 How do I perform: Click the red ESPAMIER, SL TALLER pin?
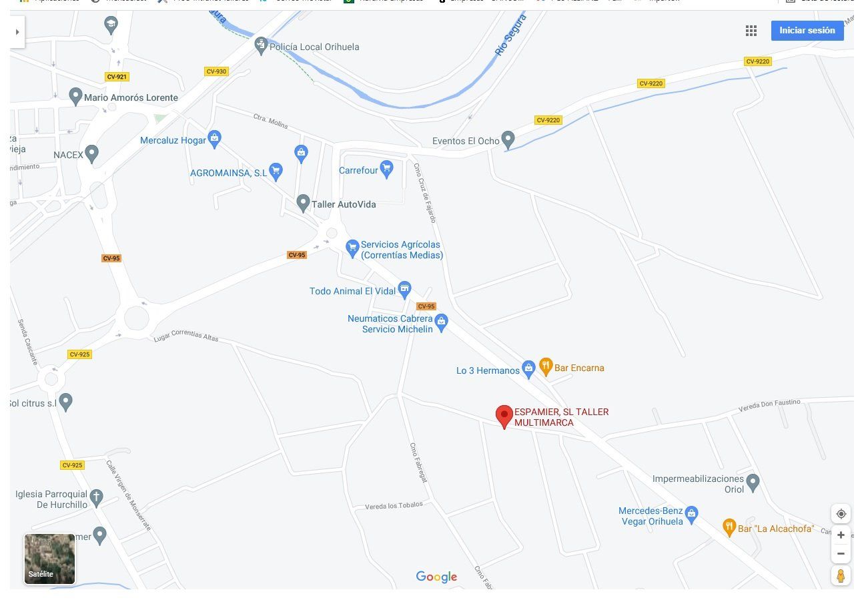[x=504, y=417]
